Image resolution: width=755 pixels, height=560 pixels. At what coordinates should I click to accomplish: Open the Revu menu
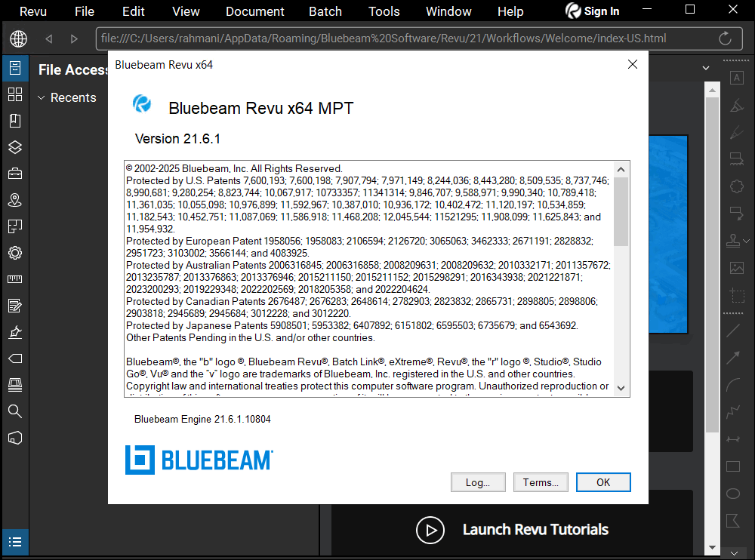pyautogui.click(x=32, y=11)
